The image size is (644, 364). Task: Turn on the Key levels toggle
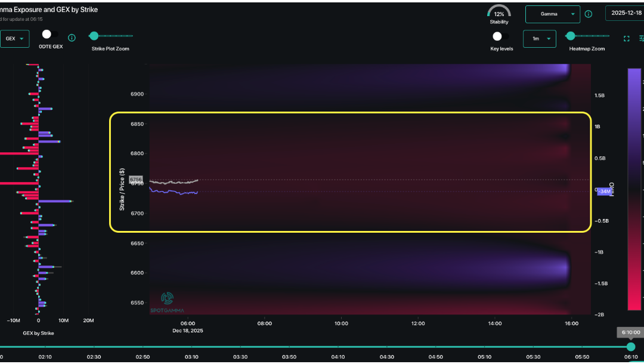pyautogui.click(x=497, y=36)
